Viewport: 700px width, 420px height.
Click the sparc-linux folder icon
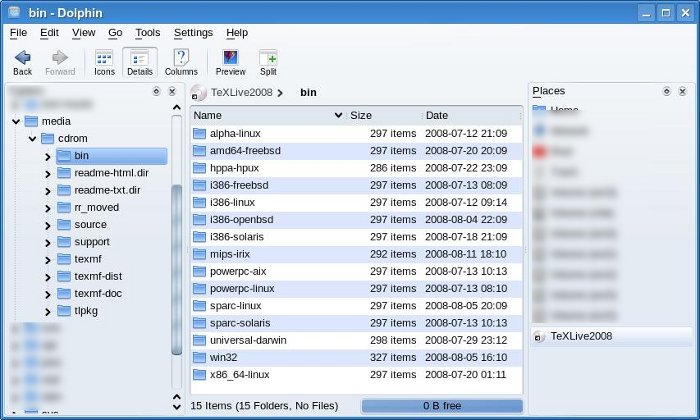coord(199,306)
